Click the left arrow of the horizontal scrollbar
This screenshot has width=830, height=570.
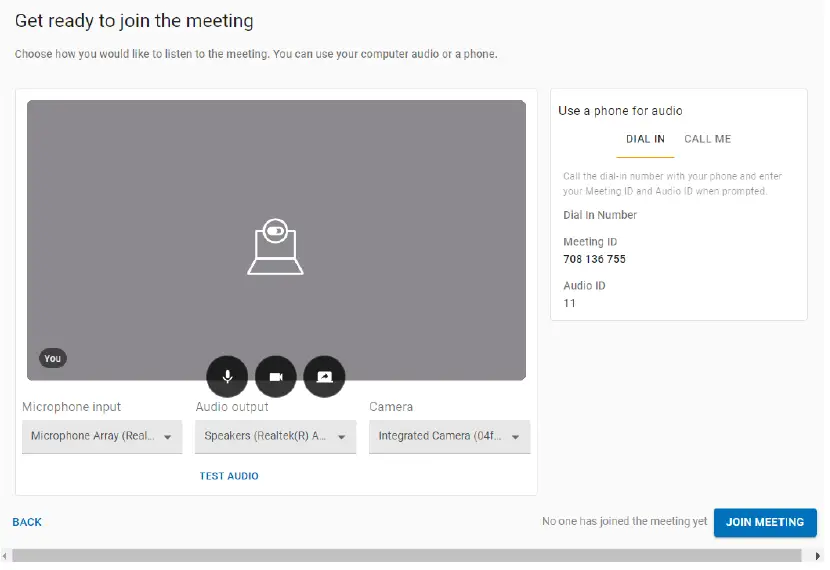coord(6,556)
